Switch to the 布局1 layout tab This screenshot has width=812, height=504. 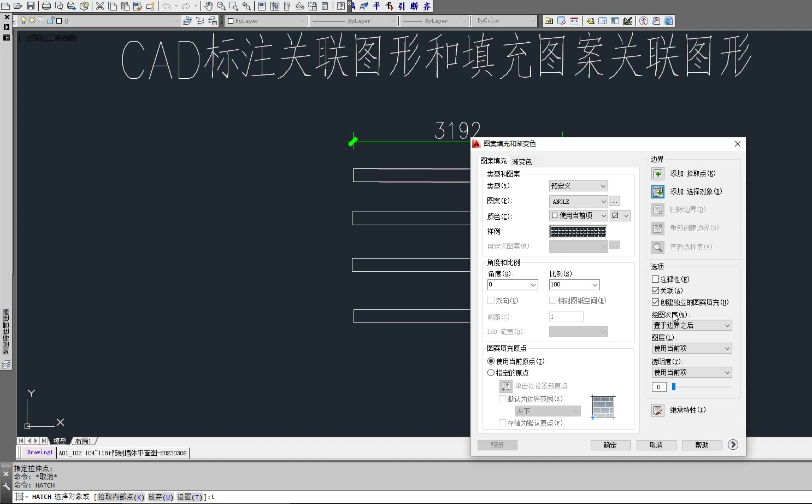pyautogui.click(x=83, y=441)
